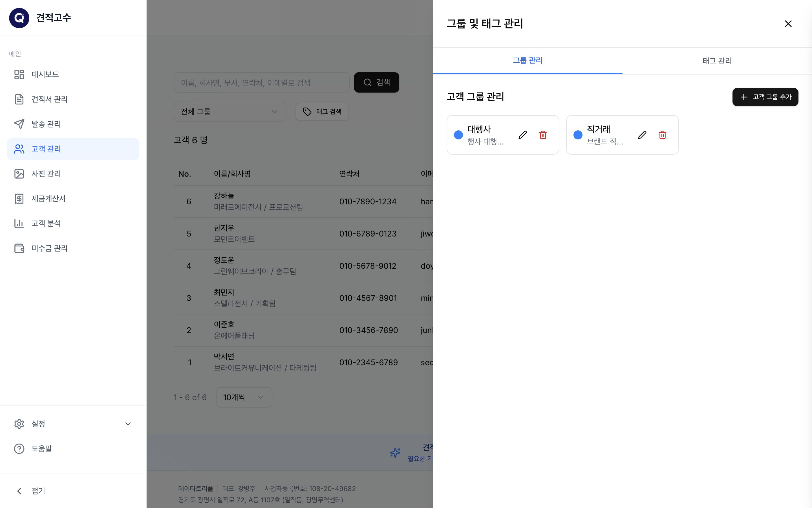
Task: Click phone number 010-7890-1234
Action: coord(368,202)
